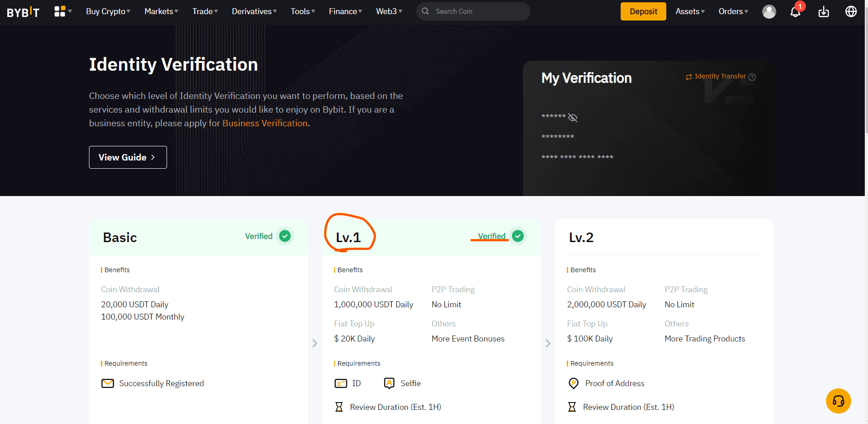The width and height of the screenshot is (868, 424).
Task: Click the Lv.1 card title
Action: tap(348, 238)
